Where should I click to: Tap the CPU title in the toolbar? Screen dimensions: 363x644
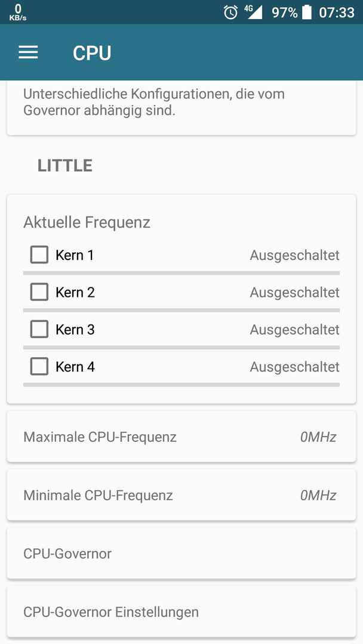point(92,53)
